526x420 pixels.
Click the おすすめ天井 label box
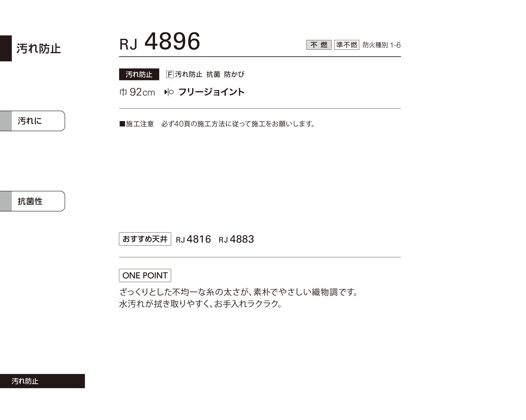coord(145,239)
